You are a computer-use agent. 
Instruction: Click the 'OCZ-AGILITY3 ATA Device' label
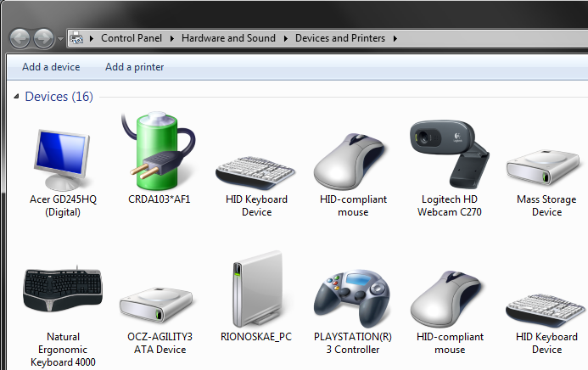tap(160, 343)
